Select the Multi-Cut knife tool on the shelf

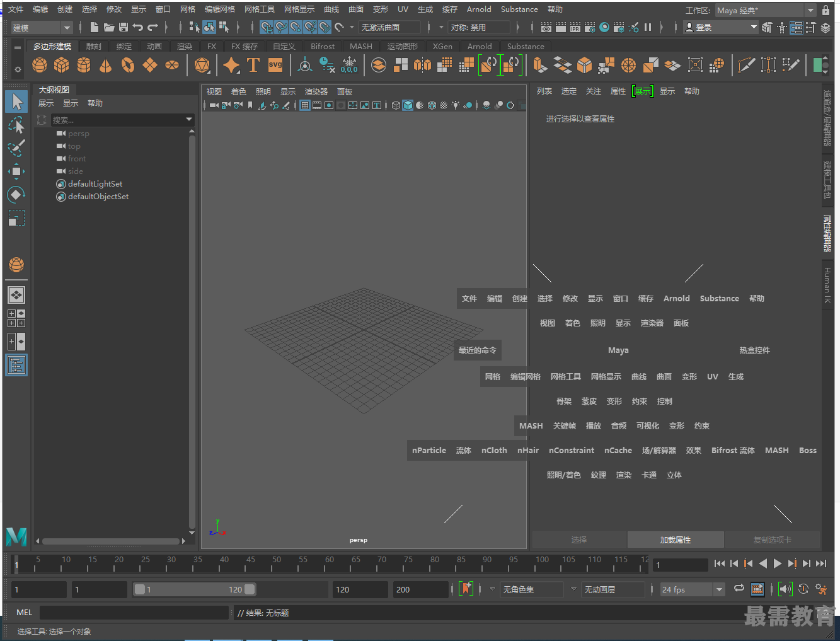click(x=746, y=65)
